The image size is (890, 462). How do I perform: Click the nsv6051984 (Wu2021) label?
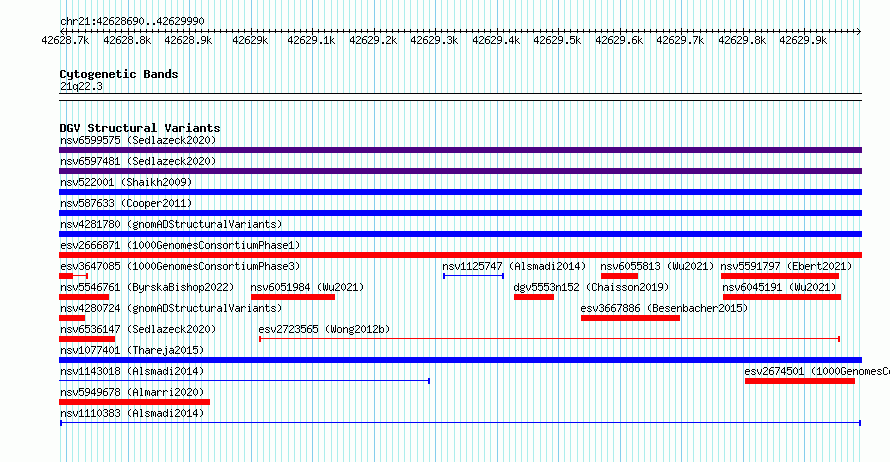click(x=307, y=287)
